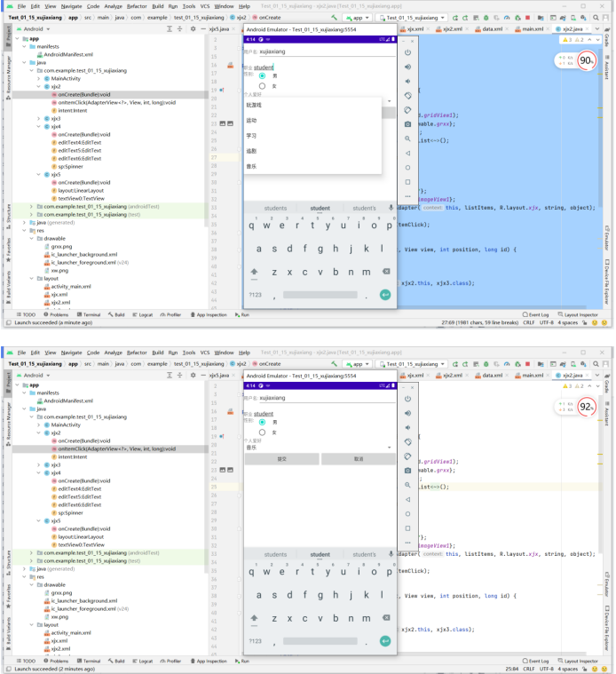Screen dimensions: 616x674
Task: Open the Terminal tool tab in lower screenshot
Action: pyautogui.click(x=89, y=661)
